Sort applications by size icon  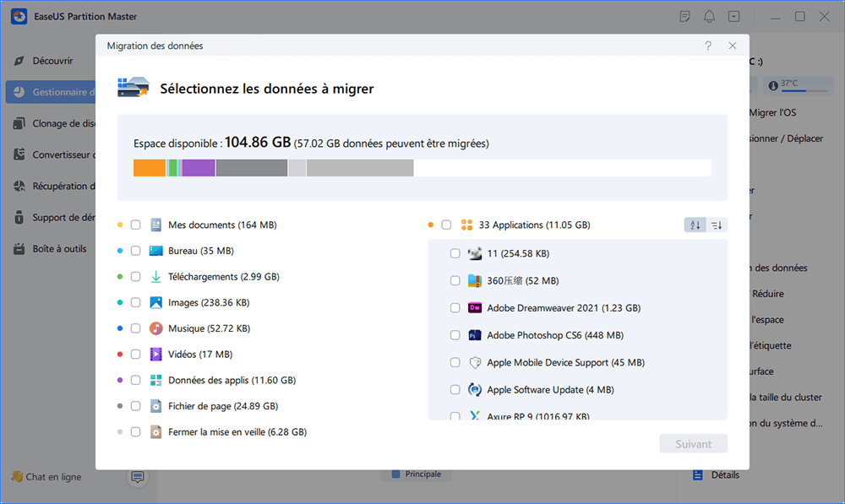[x=717, y=225]
